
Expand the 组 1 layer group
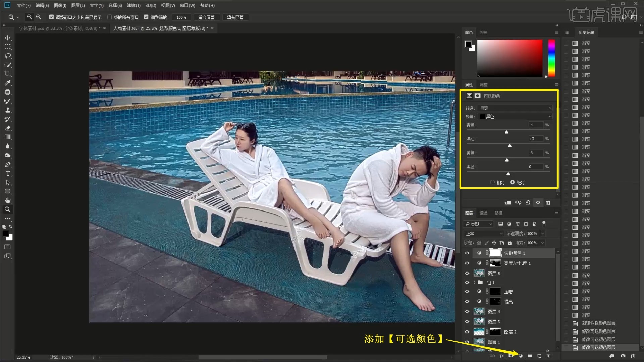(x=474, y=282)
